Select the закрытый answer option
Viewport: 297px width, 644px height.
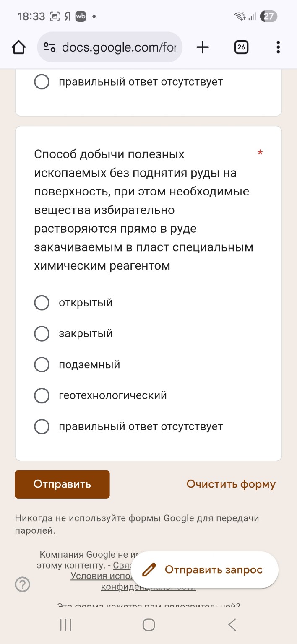42,333
